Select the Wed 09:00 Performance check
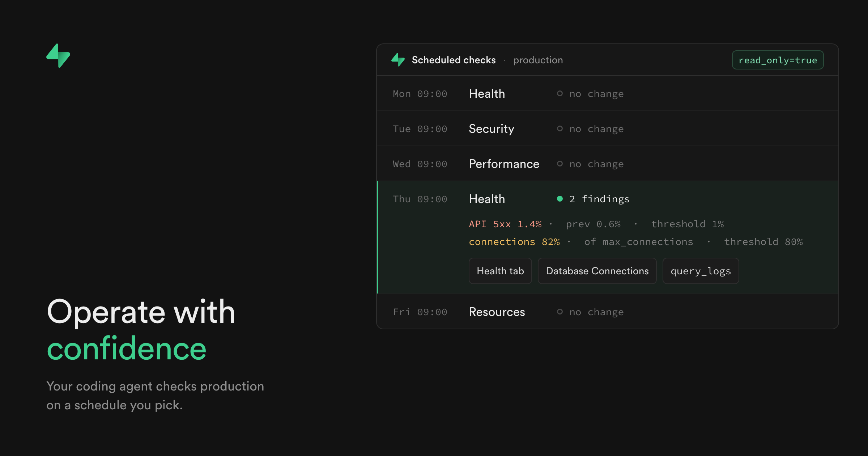This screenshot has height=456, width=868. (504, 164)
